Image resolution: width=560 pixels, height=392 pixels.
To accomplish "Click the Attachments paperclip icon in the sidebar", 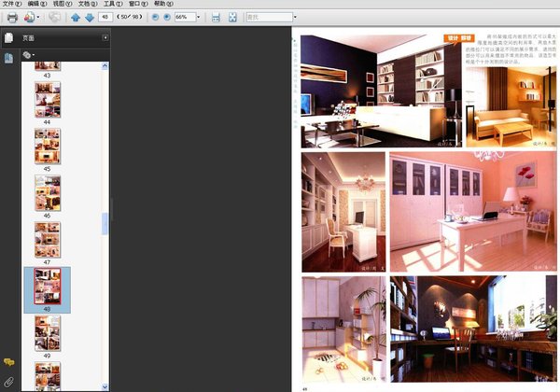I will (9, 382).
